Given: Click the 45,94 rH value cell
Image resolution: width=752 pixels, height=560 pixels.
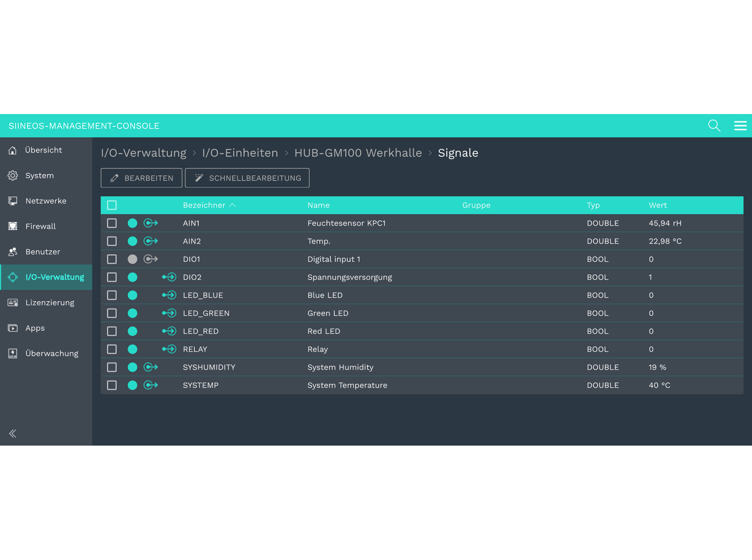Looking at the screenshot, I should click(665, 223).
